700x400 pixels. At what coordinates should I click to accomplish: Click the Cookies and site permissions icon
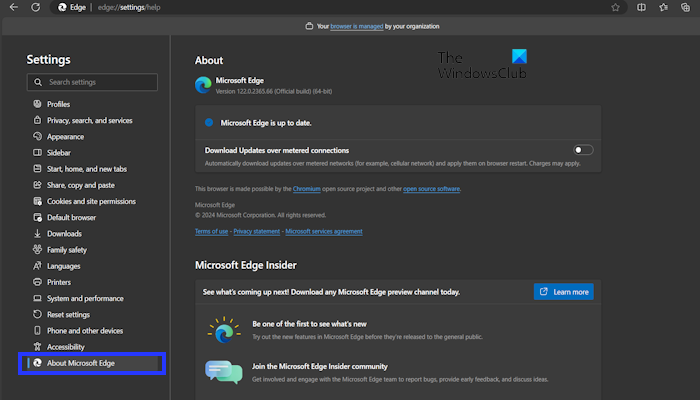(38, 201)
